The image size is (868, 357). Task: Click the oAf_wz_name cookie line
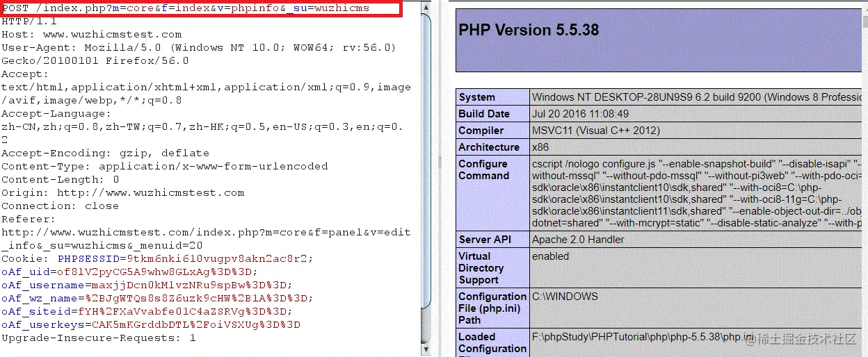pyautogui.click(x=157, y=298)
